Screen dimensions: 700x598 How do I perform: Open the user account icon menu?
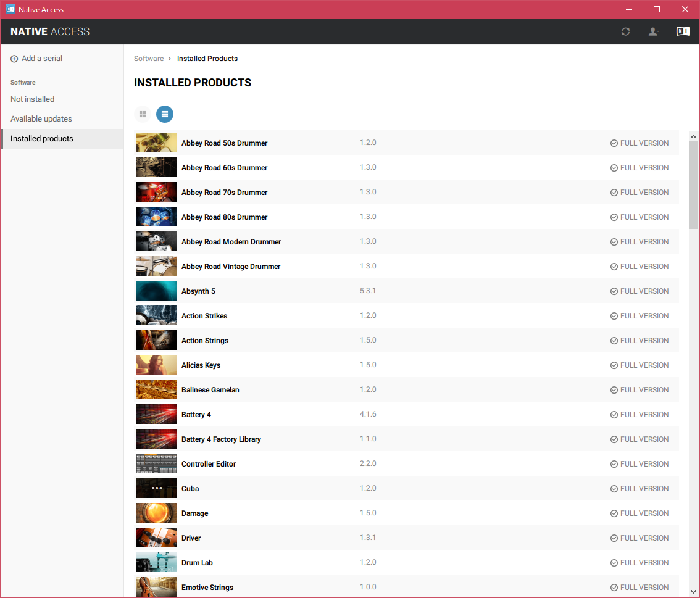tap(654, 31)
